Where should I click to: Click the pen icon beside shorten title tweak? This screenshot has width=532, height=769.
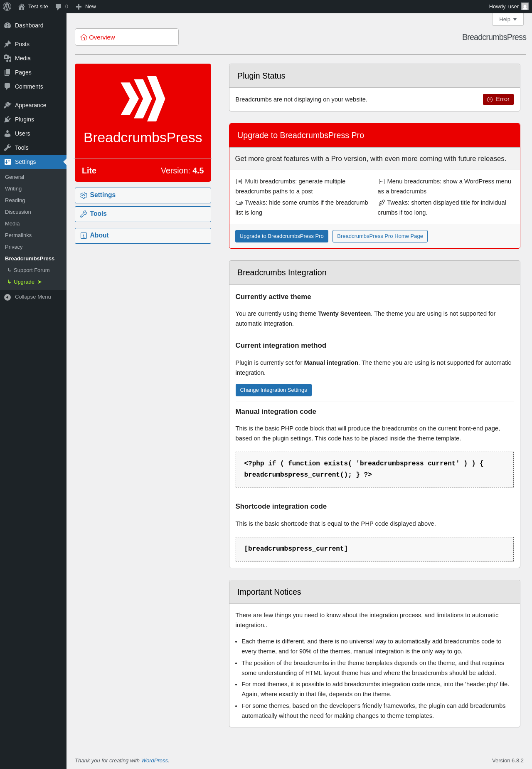point(382,203)
